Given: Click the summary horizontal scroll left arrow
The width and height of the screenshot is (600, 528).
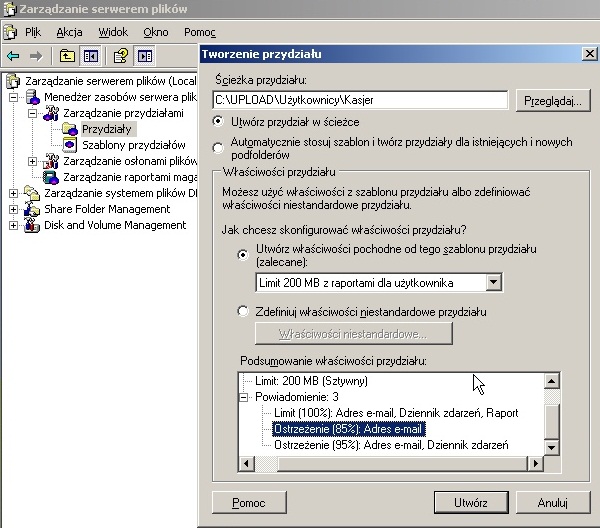Looking at the screenshot, I should 246,463.
